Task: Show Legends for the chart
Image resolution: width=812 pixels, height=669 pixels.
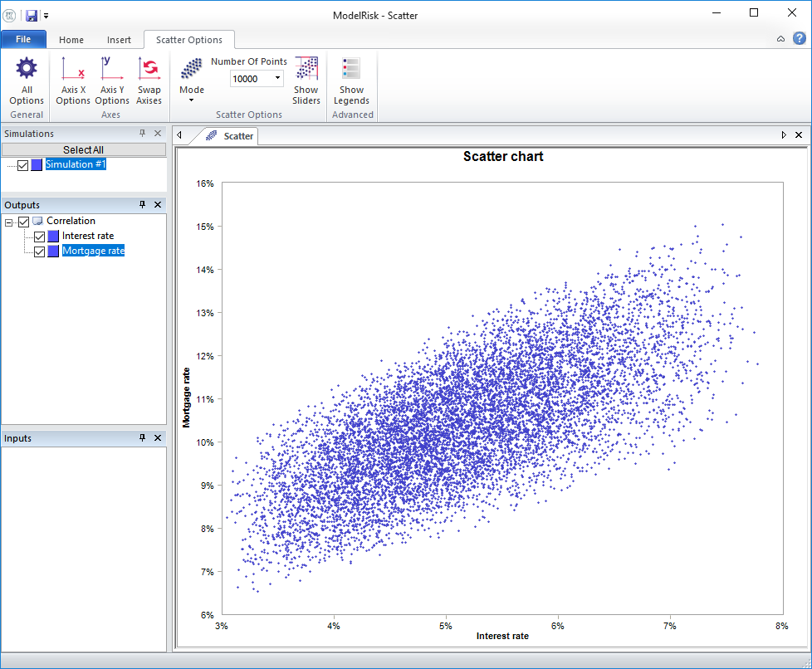Action: [x=351, y=81]
